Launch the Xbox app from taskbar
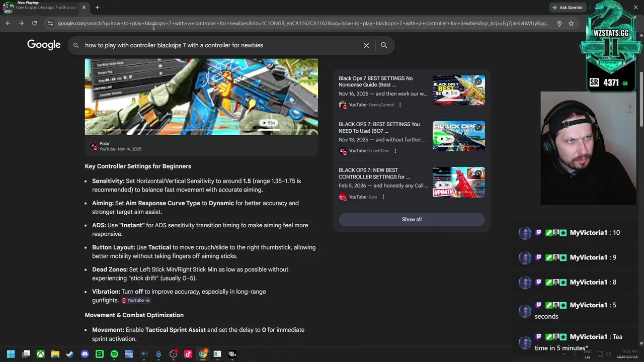The width and height of the screenshot is (644, 362). [x=40, y=354]
